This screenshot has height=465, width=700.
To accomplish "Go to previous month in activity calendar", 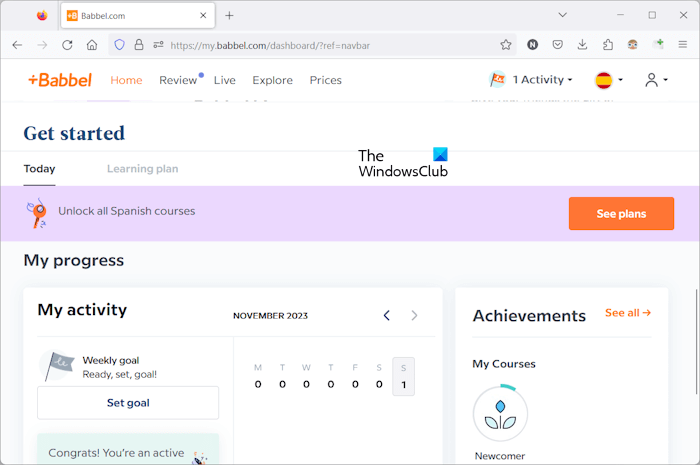I will tap(387, 316).
